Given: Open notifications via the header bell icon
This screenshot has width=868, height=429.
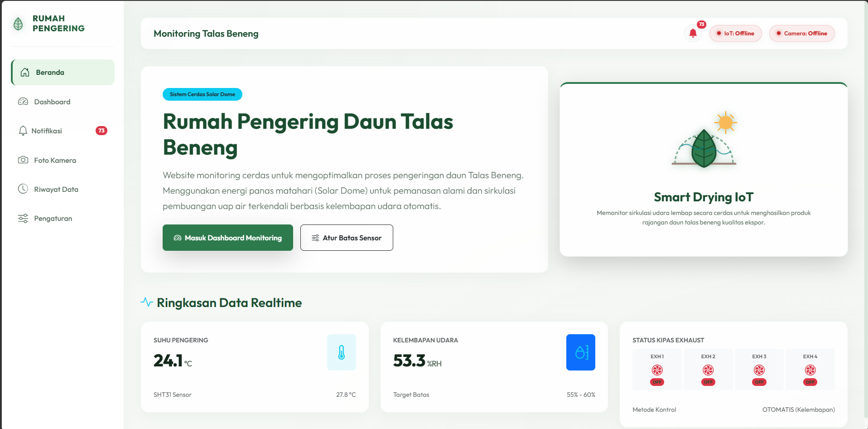Looking at the screenshot, I should [x=693, y=33].
